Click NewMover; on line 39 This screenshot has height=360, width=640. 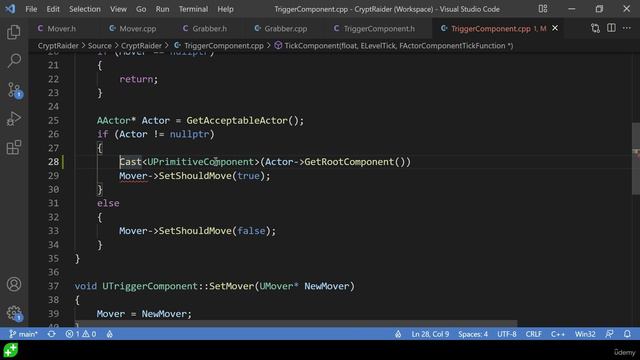(167, 313)
